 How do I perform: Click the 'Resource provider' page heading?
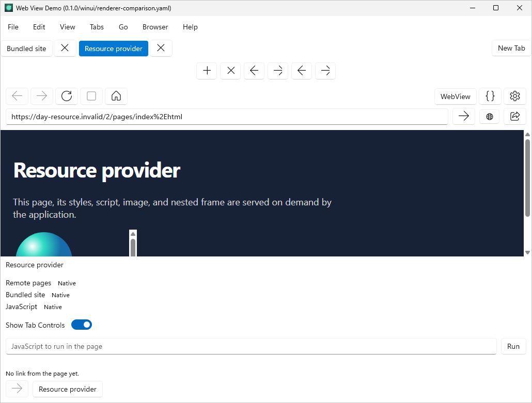click(97, 170)
